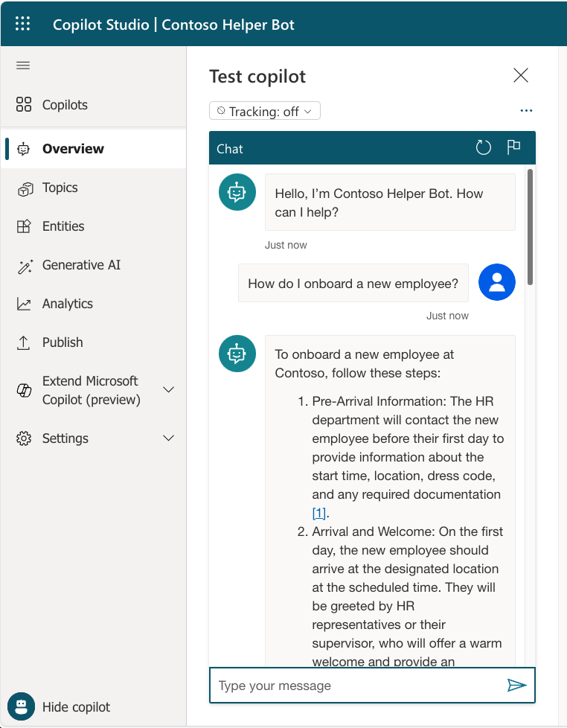Click the Entities icon

(x=24, y=226)
